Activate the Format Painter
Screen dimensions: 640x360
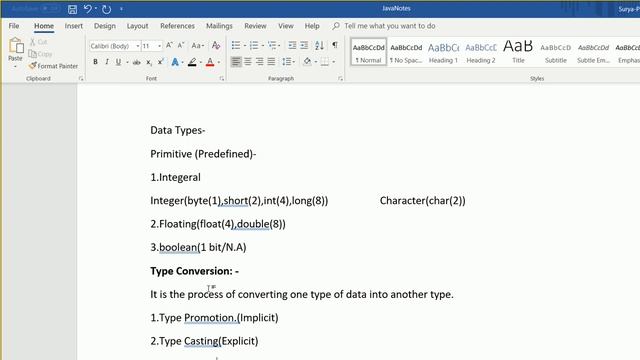[x=53, y=66]
